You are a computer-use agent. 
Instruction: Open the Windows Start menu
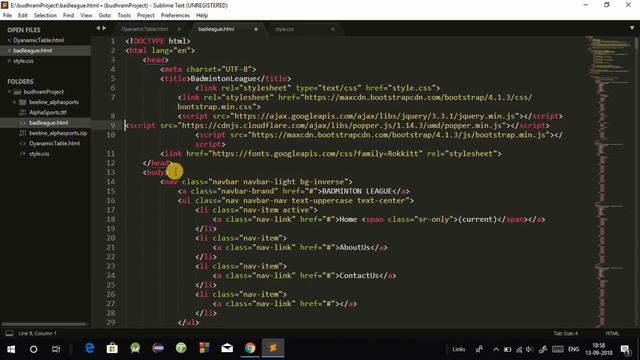[11, 349]
